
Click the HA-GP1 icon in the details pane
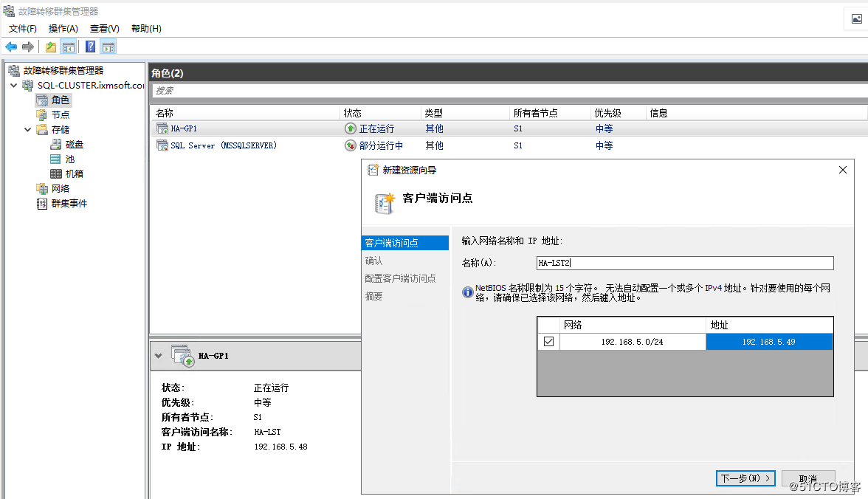pos(182,355)
